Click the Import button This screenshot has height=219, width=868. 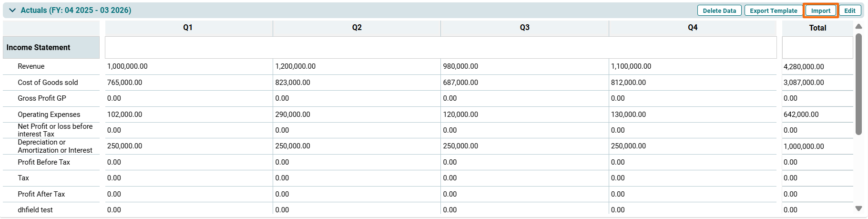click(820, 10)
